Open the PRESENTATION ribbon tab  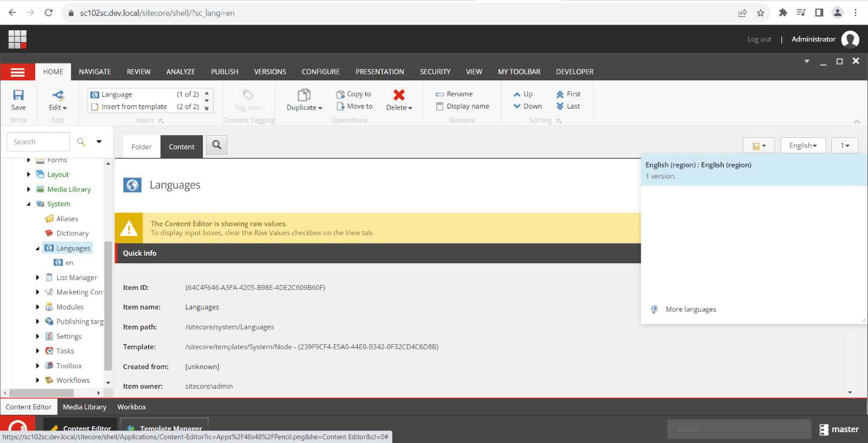380,72
